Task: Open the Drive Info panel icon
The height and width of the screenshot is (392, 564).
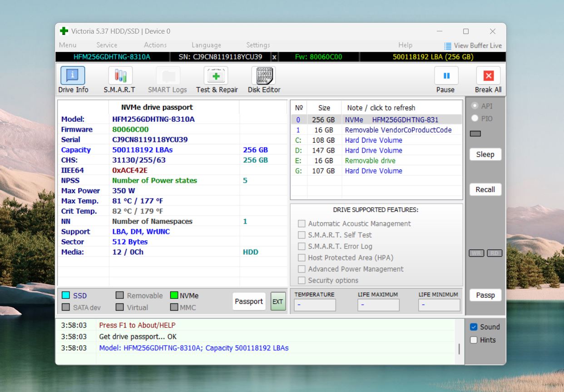Action: tap(73, 75)
